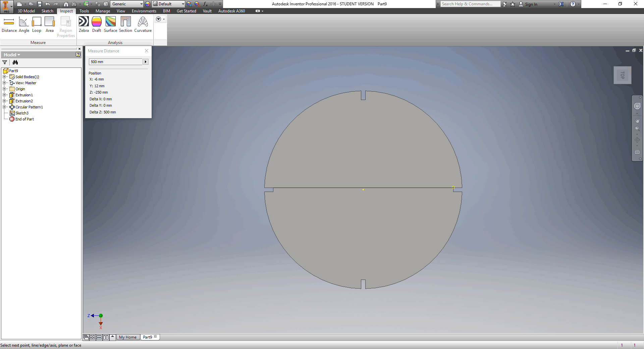Click the TOP face of the ViewCube
Screen dimensions: 644x349
(623, 75)
